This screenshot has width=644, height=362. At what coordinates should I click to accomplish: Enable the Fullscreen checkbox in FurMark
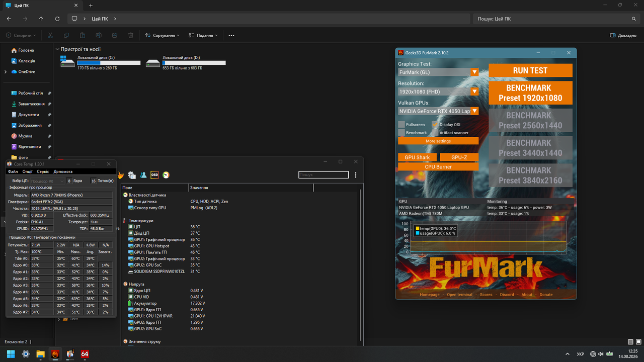[x=401, y=124]
